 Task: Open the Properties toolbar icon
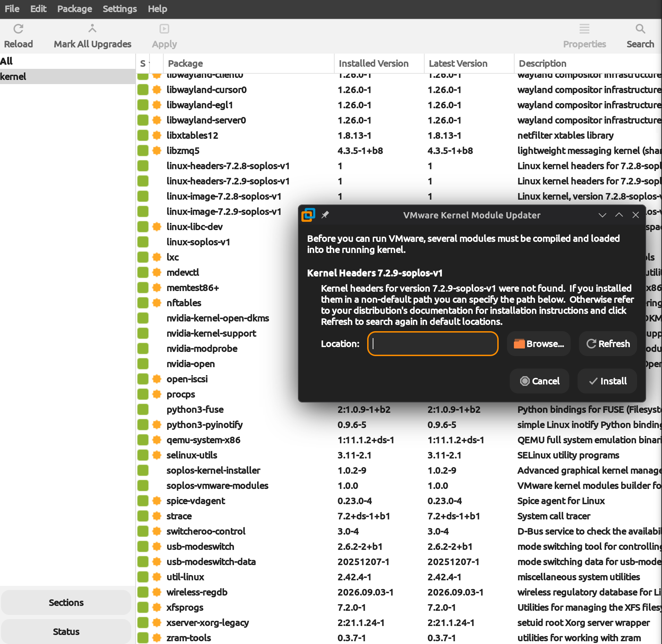[x=584, y=29]
